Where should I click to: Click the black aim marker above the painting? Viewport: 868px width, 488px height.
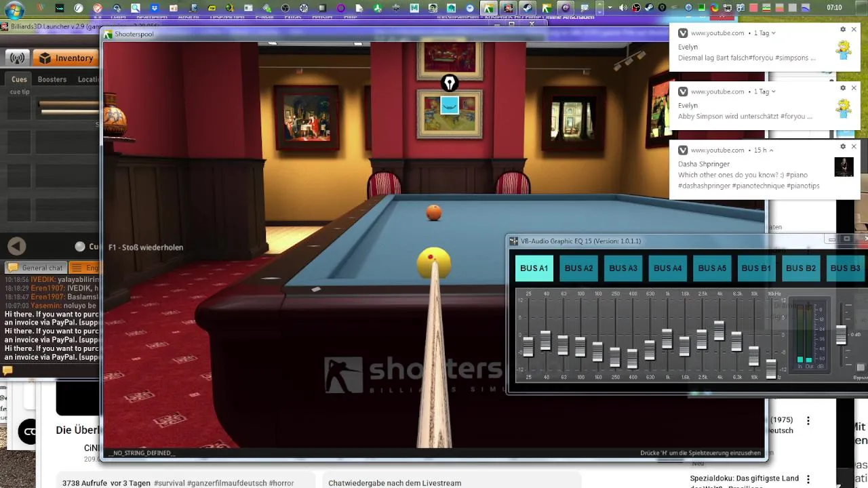(x=450, y=83)
